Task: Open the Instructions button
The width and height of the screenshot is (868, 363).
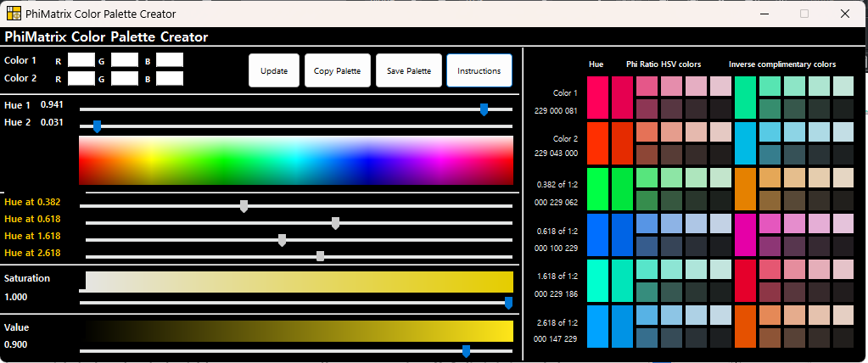Action: point(479,71)
